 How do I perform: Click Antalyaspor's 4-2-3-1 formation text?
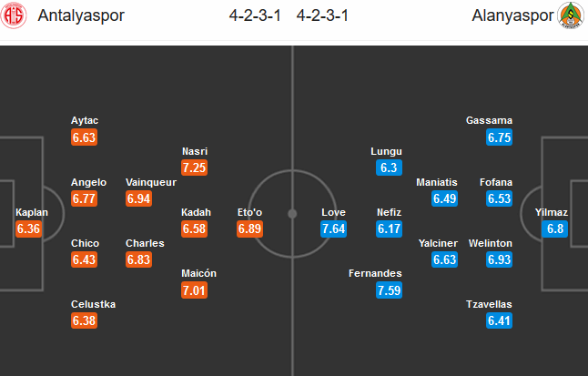pyautogui.click(x=255, y=15)
